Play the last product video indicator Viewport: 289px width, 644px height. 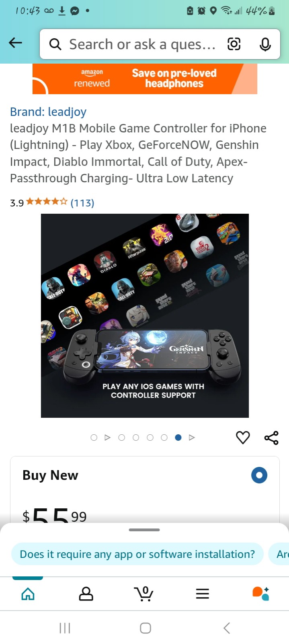click(x=192, y=438)
